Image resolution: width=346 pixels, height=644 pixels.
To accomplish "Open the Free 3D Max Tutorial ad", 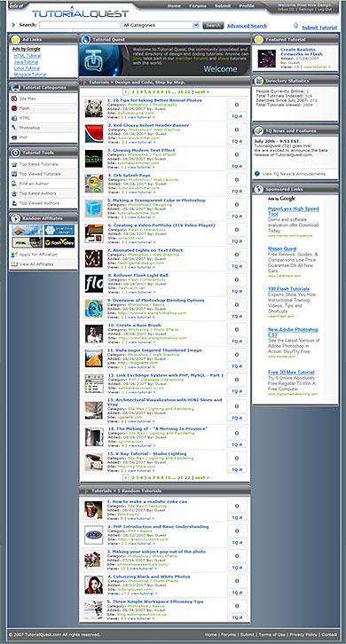I will coord(291,373).
